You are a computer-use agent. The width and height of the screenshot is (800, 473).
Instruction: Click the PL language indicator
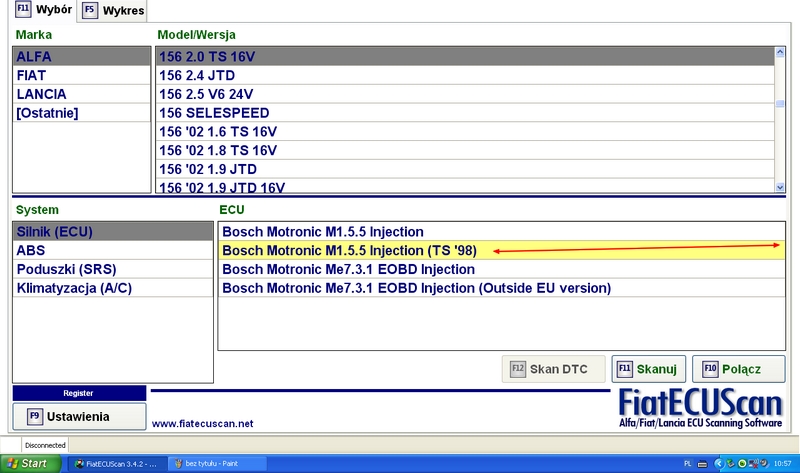687,463
